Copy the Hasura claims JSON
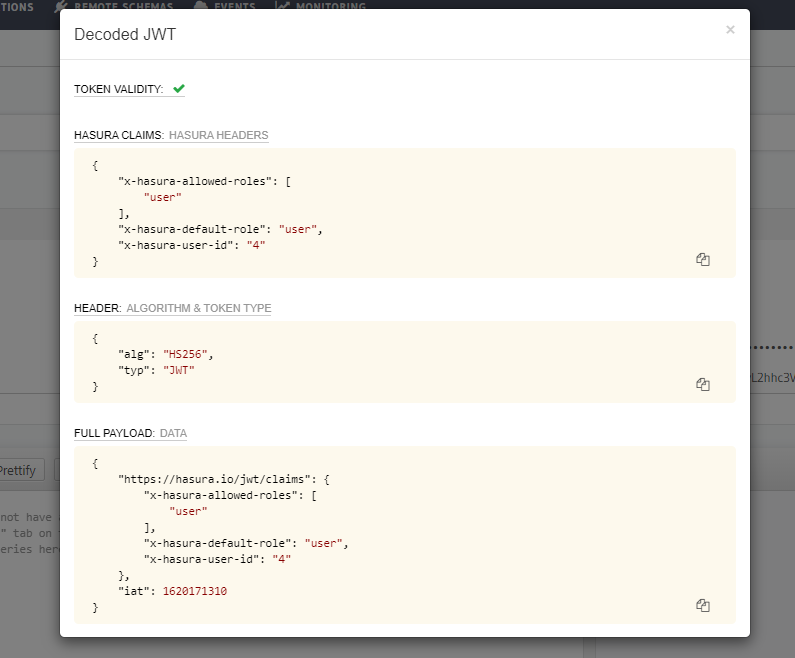The width and height of the screenshot is (795, 658). click(x=703, y=260)
